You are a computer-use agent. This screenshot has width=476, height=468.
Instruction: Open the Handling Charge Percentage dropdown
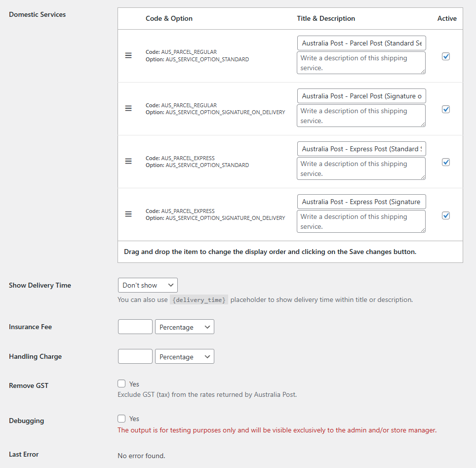(x=185, y=356)
